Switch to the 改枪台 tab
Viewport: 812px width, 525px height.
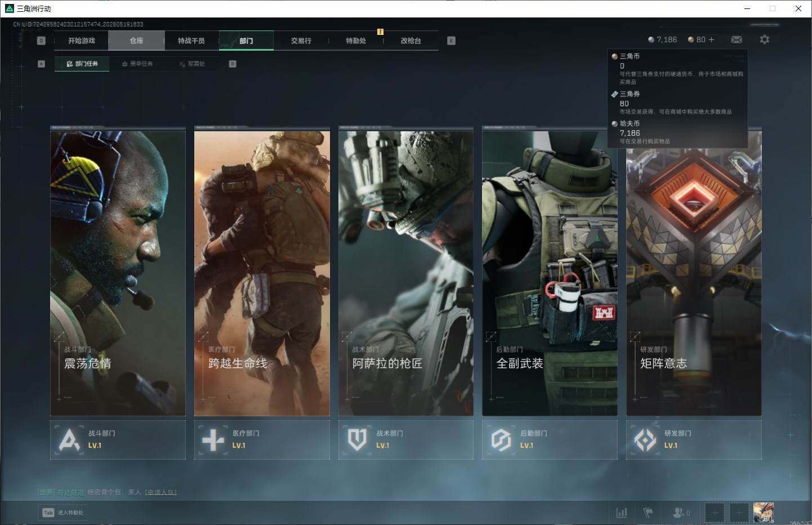coord(411,41)
